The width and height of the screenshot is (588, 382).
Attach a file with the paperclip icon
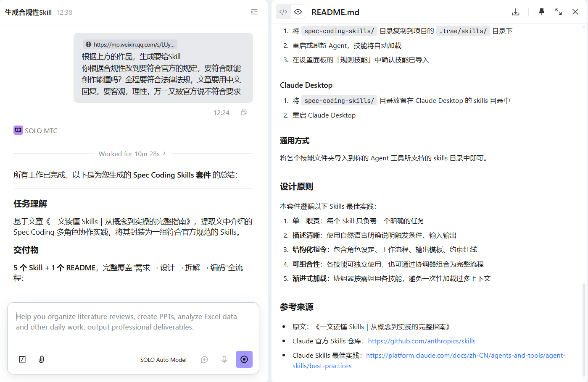click(x=41, y=359)
